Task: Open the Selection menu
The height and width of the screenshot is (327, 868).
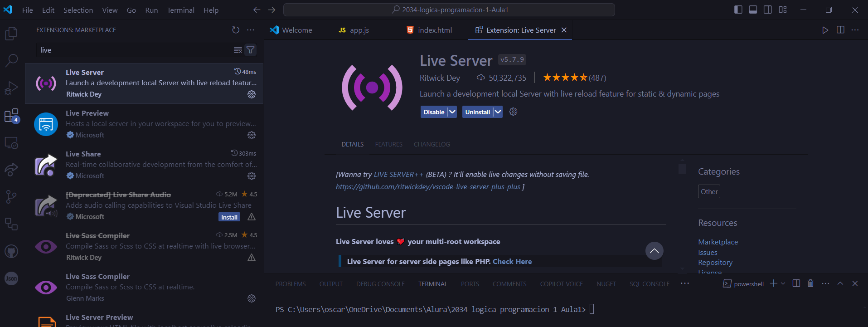Action: coord(78,10)
